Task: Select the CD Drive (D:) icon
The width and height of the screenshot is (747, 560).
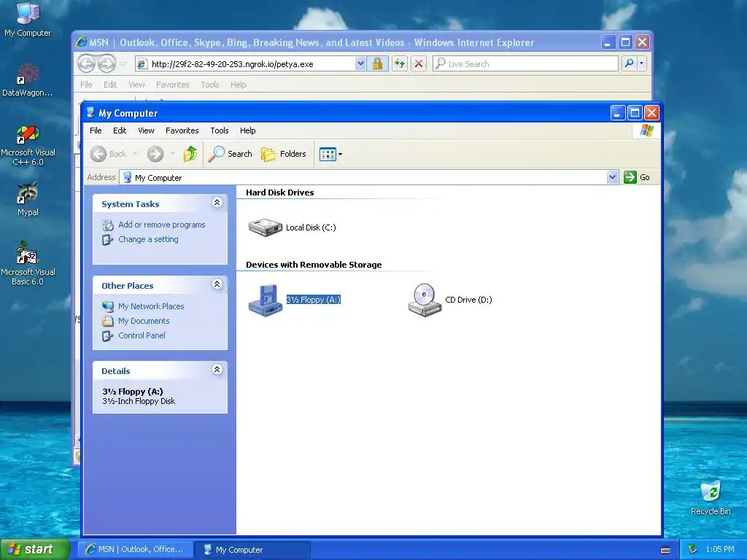Action: (x=425, y=300)
